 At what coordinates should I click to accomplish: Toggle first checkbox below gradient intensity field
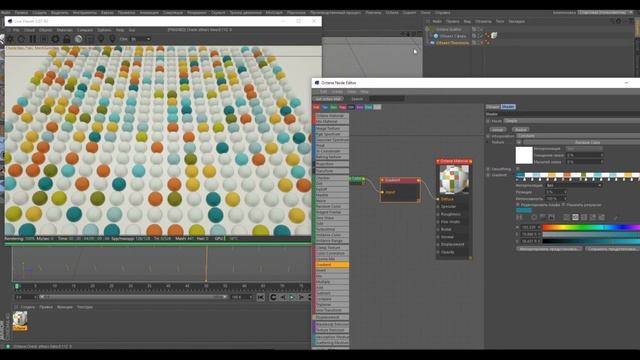pyautogui.click(x=518, y=204)
